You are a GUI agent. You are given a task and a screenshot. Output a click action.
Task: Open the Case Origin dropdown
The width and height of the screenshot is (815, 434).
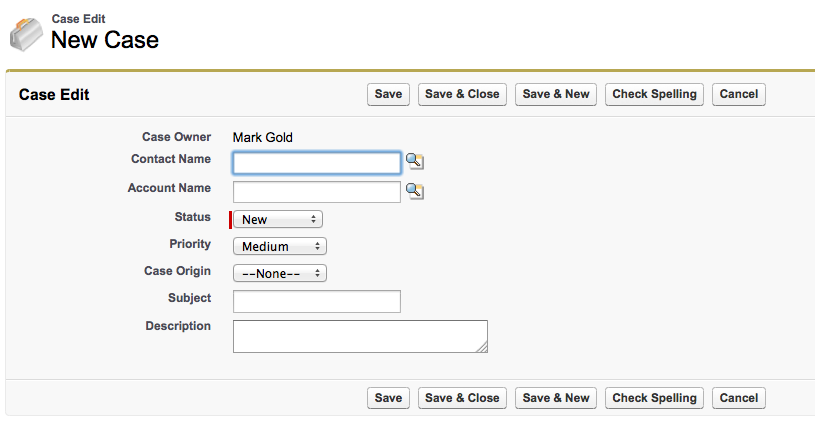click(280, 273)
